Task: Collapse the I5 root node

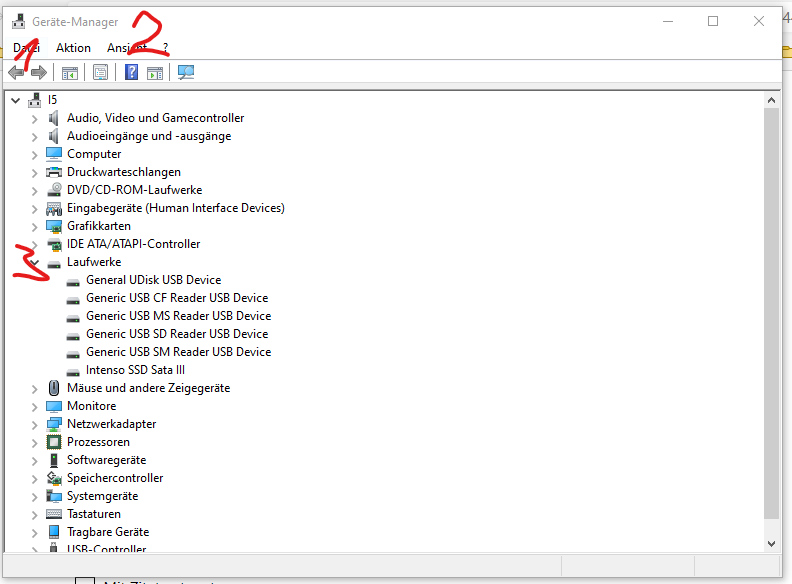Action: pyautogui.click(x=16, y=101)
